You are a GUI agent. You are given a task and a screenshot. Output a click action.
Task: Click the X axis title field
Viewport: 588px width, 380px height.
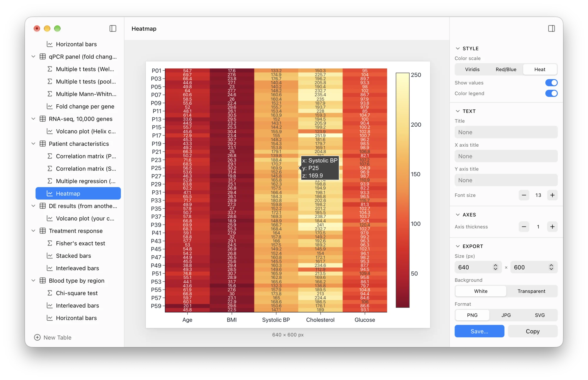tap(506, 156)
